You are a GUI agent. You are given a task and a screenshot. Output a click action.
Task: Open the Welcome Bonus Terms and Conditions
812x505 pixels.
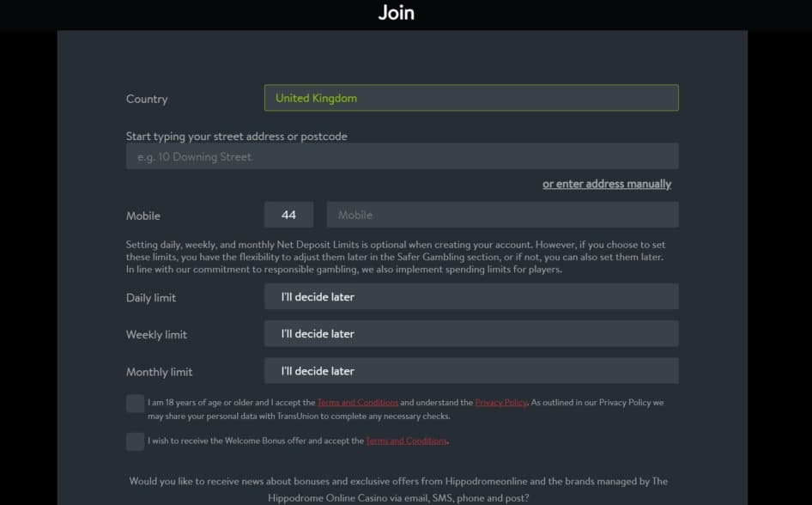(x=405, y=441)
